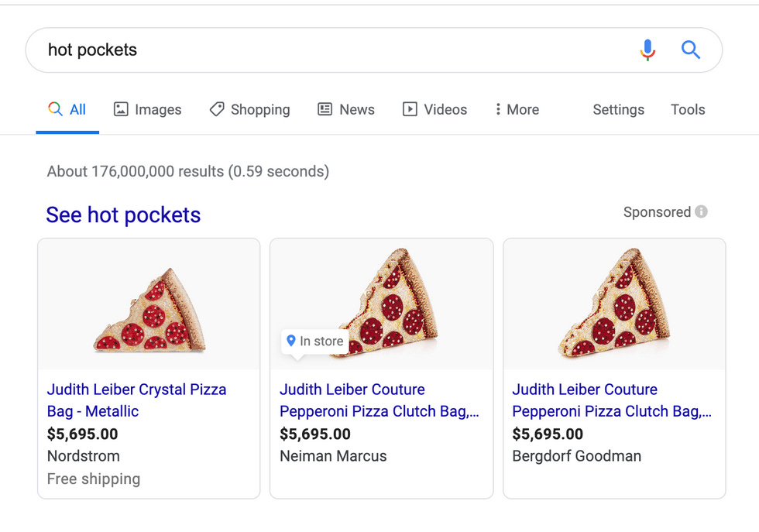Select the All tab

tap(67, 109)
